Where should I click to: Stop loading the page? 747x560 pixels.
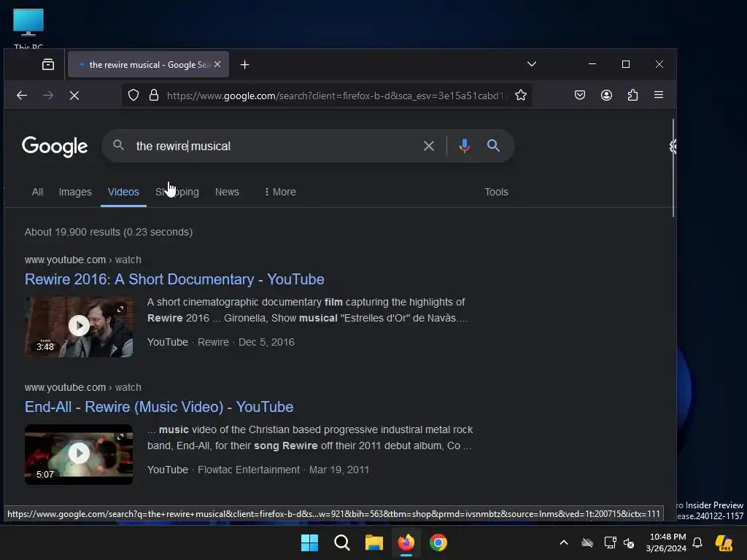tap(74, 96)
